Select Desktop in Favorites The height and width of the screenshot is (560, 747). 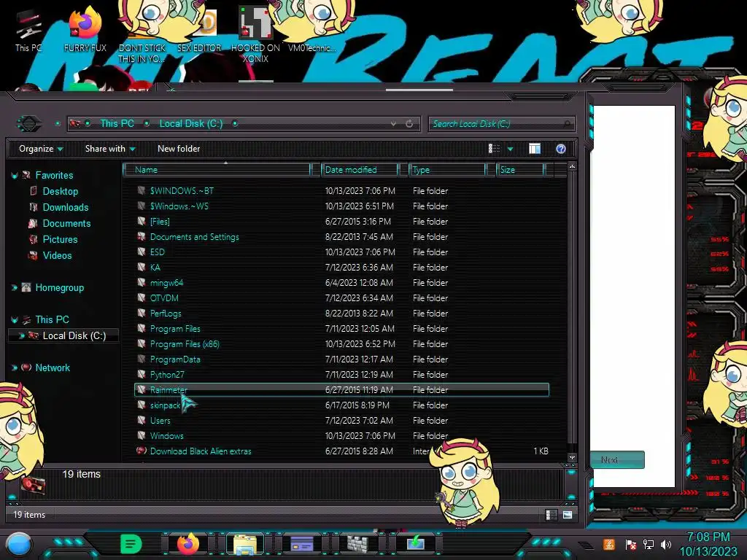click(60, 192)
